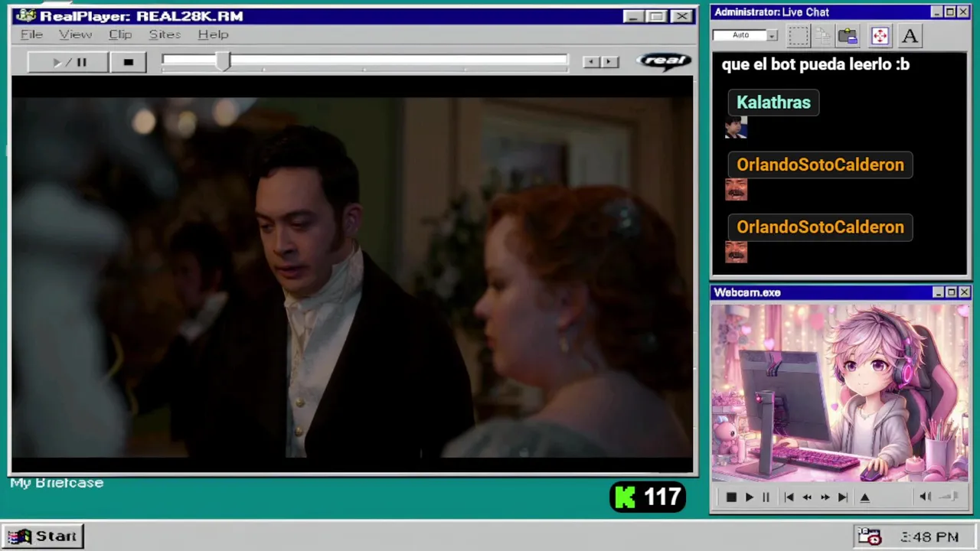
Task: Skip to next track in Webcam.exe
Action: (x=842, y=497)
